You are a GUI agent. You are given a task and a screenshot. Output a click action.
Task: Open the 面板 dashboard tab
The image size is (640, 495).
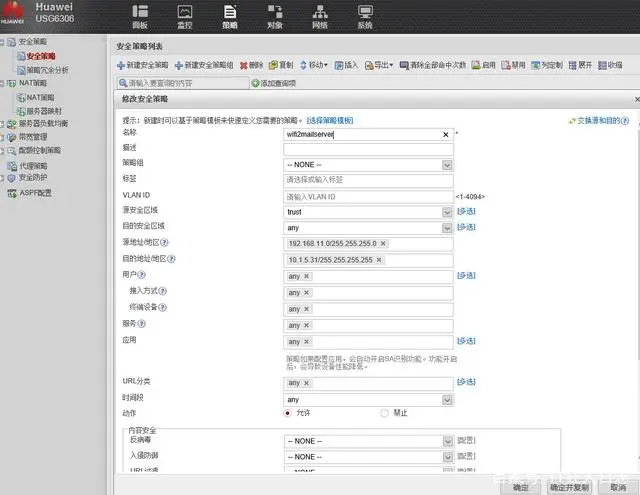pyautogui.click(x=140, y=16)
